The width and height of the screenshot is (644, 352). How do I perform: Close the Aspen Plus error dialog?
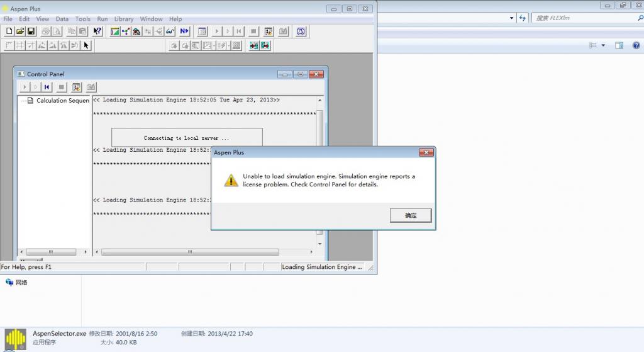pos(426,152)
